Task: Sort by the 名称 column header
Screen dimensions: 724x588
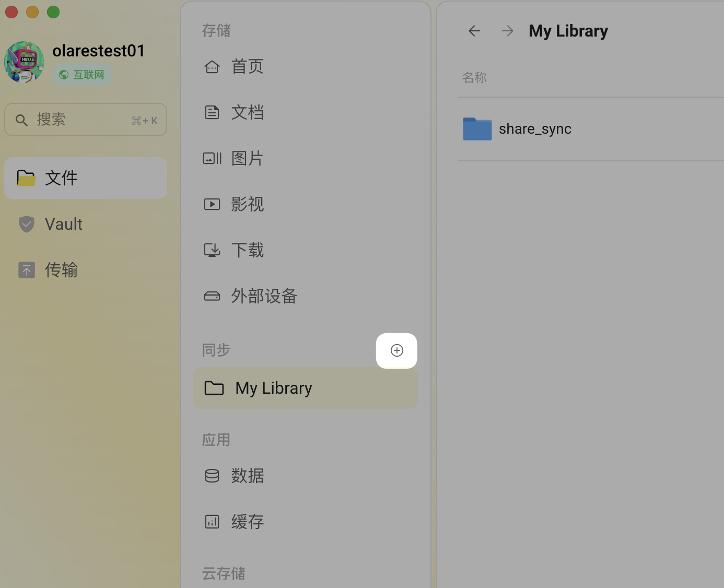Action: [x=474, y=78]
